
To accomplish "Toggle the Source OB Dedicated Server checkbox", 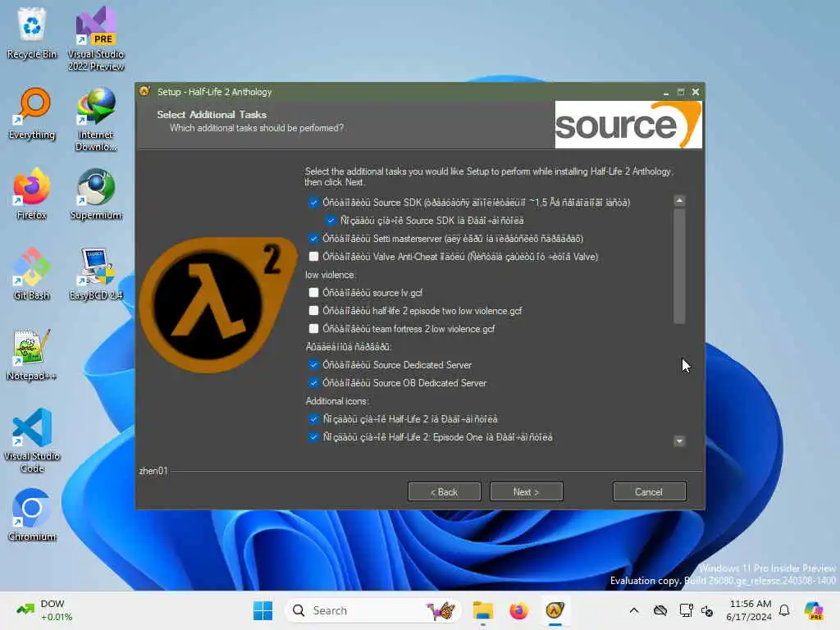I will [x=313, y=383].
